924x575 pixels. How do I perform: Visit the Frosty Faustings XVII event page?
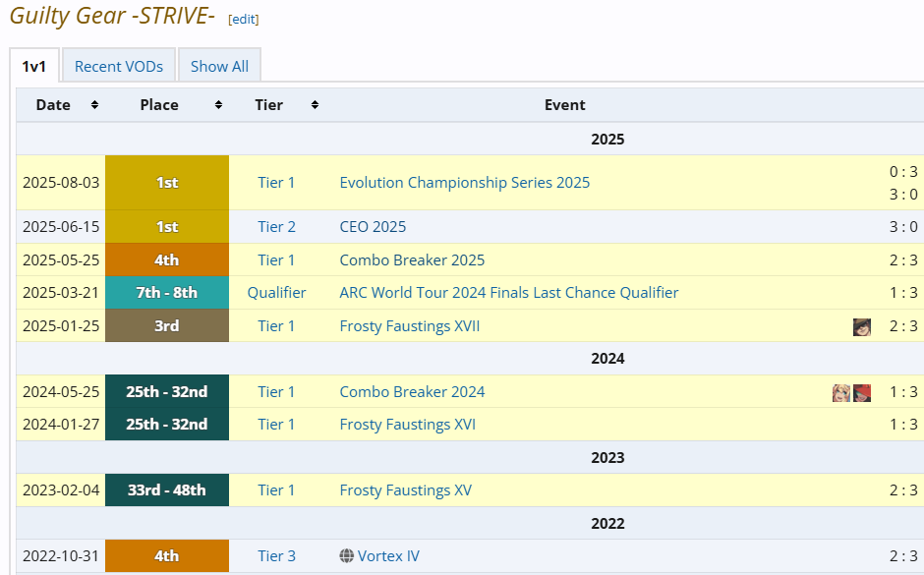click(x=410, y=325)
